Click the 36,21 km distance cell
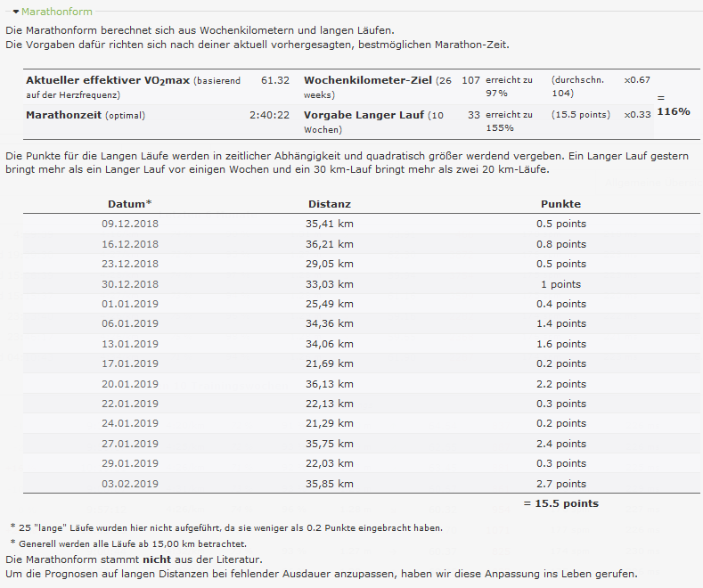The height and width of the screenshot is (588, 703). (x=330, y=244)
